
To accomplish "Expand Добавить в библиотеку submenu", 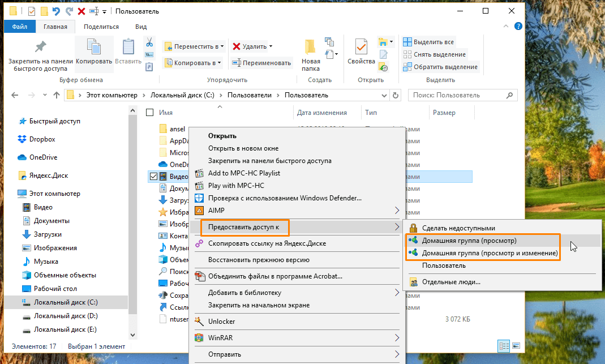I will pyautogui.click(x=397, y=293).
